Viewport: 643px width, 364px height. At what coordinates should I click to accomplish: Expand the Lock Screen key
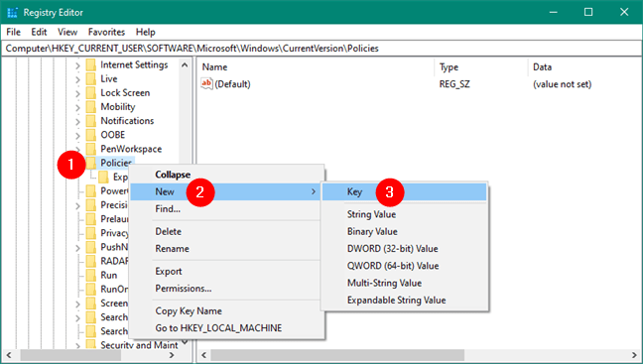click(78, 93)
